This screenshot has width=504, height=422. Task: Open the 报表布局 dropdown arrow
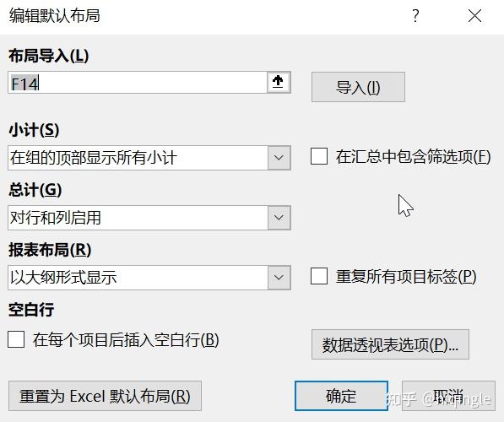tap(279, 278)
